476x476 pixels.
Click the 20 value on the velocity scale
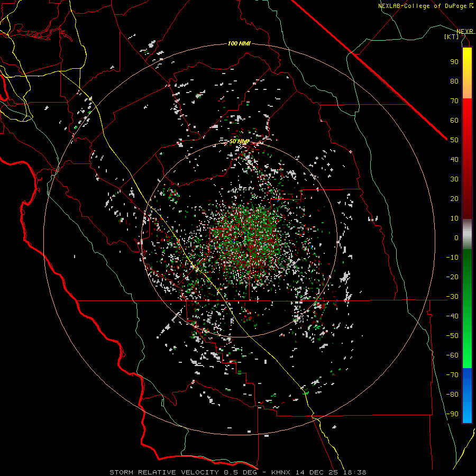[x=454, y=199]
